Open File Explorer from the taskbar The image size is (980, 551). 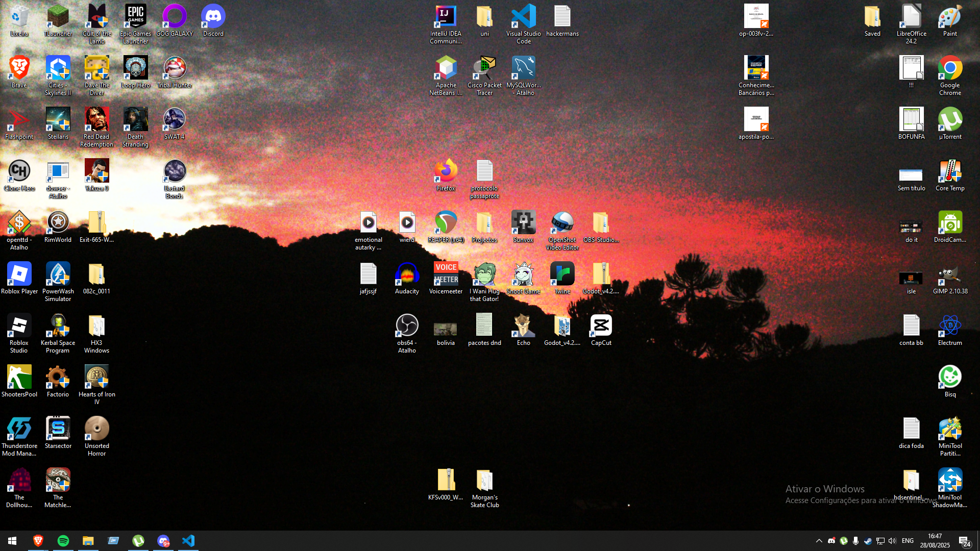[88, 541]
